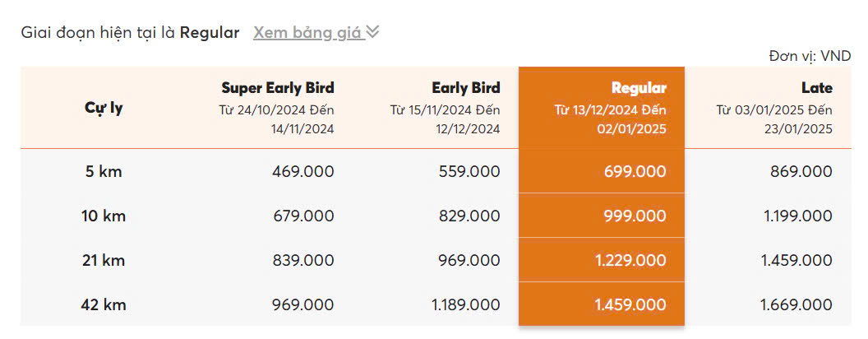The width and height of the screenshot is (868, 339).
Task: Click the 'Cự ly' column header
Action: tap(104, 108)
